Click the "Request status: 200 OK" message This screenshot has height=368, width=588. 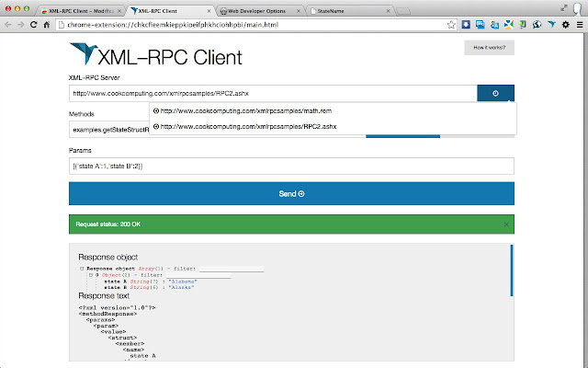(x=108, y=224)
